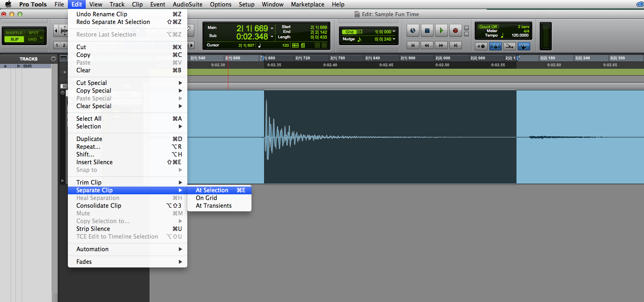Viewport: 644px width, 302px height.
Task: Toggle Wait for Note MIDI button
Action: [481, 46]
